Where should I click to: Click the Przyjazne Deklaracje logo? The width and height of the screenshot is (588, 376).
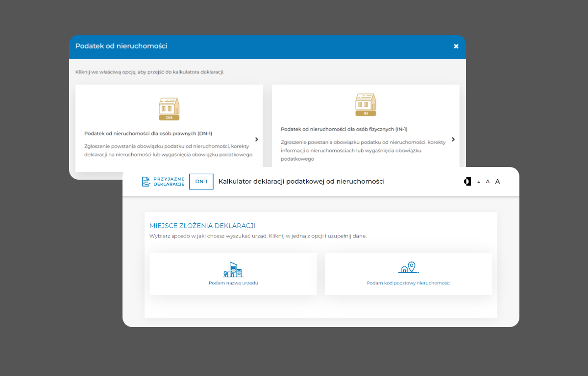click(x=163, y=182)
